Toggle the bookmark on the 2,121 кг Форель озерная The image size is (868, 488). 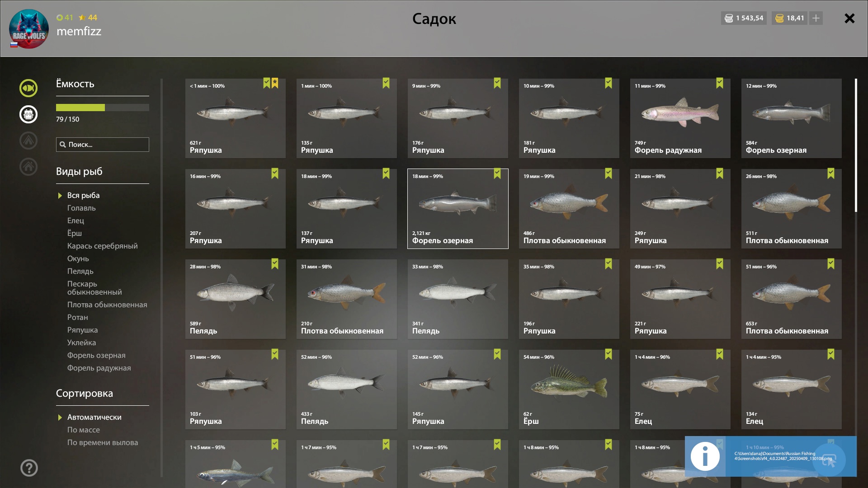[x=497, y=174]
